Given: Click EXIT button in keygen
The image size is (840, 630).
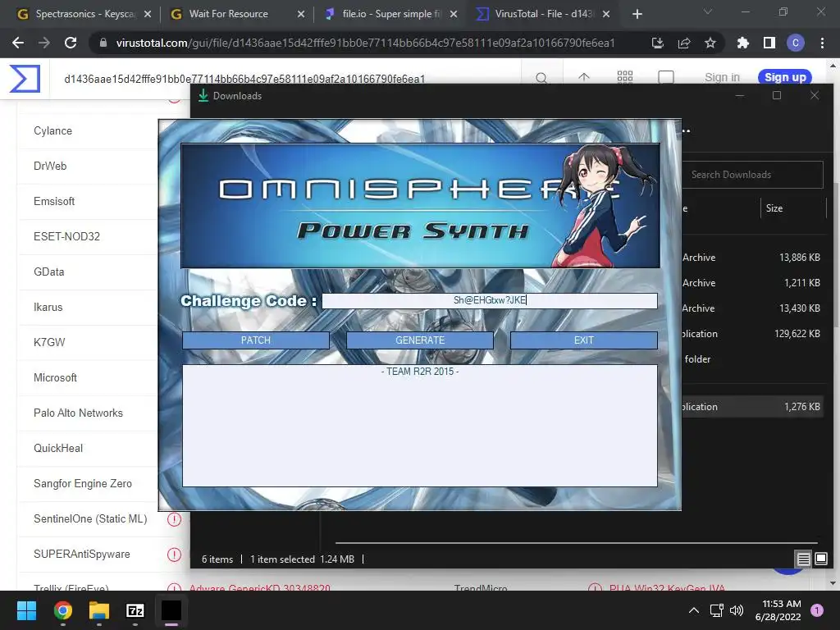Looking at the screenshot, I should click(x=584, y=340).
